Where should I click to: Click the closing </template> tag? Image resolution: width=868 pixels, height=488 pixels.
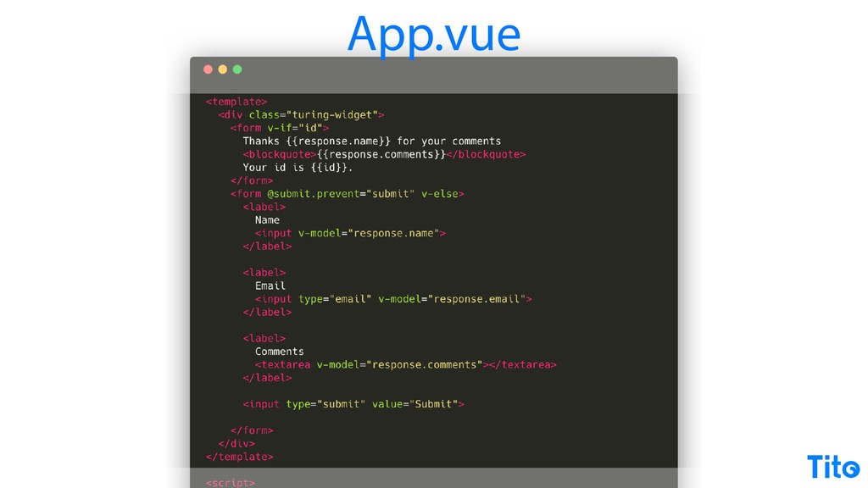240,457
